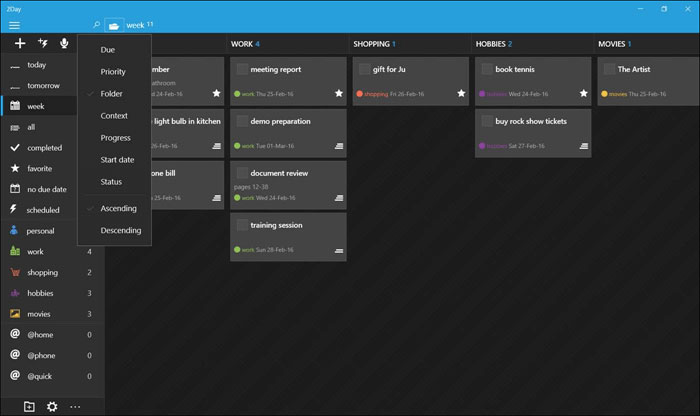The width and height of the screenshot is (700, 416).
Task: Click the add folder icon at bottom
Action: click(29, 406)
